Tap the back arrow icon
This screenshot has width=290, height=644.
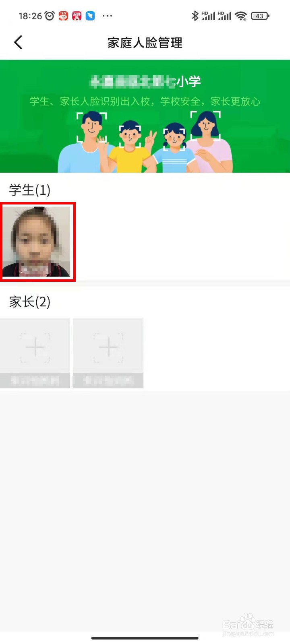[x=18, y=42]
